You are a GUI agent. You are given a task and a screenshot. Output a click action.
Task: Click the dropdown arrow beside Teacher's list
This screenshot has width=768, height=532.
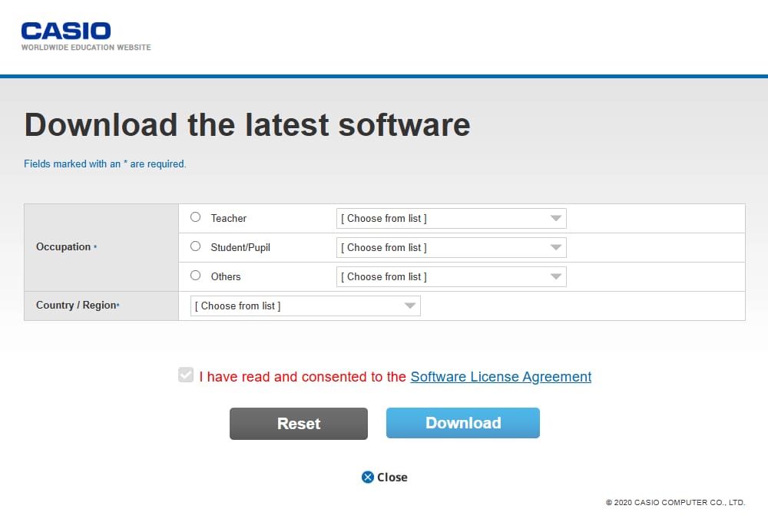[x=555, y=218]
